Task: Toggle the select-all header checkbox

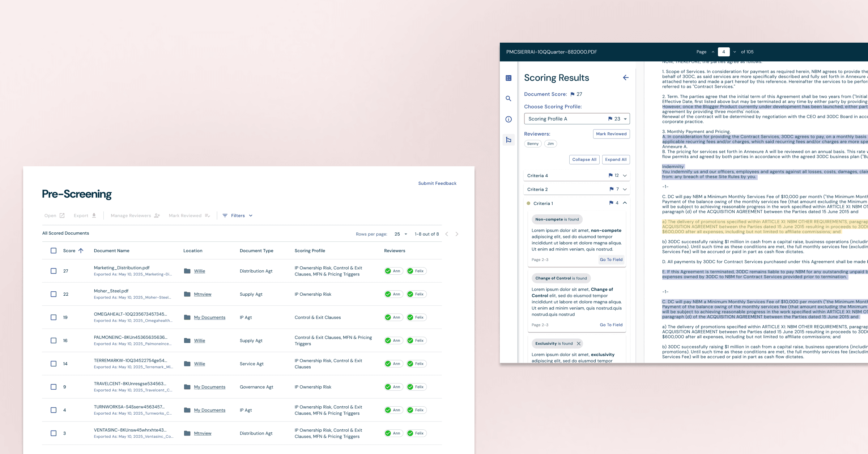Action: click(54, 250)
